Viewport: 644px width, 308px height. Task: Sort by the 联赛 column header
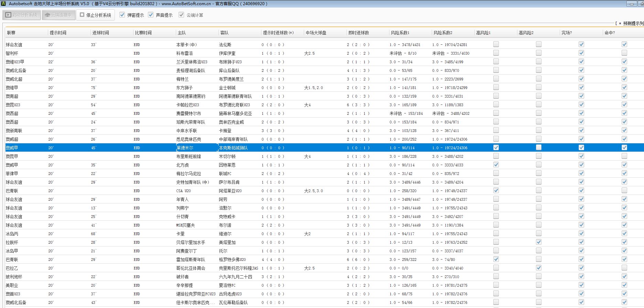pos(11,33)
